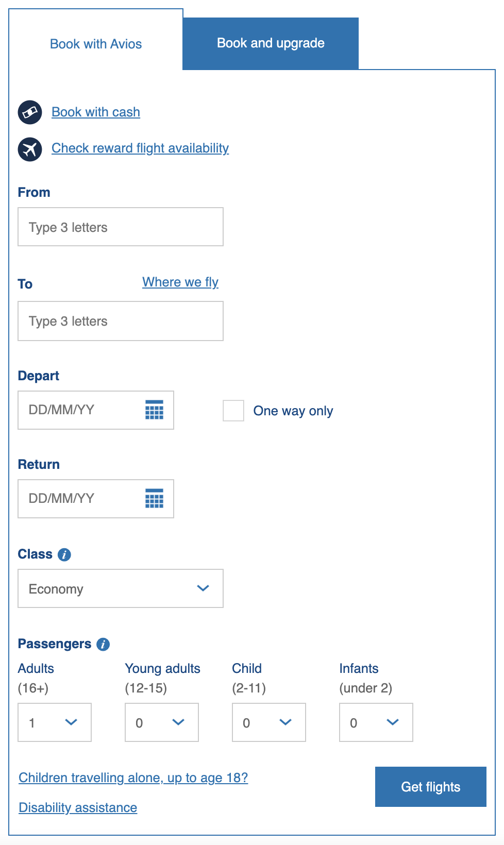
Task: Open the Infants count dropdown
Action: pos(376,722)
